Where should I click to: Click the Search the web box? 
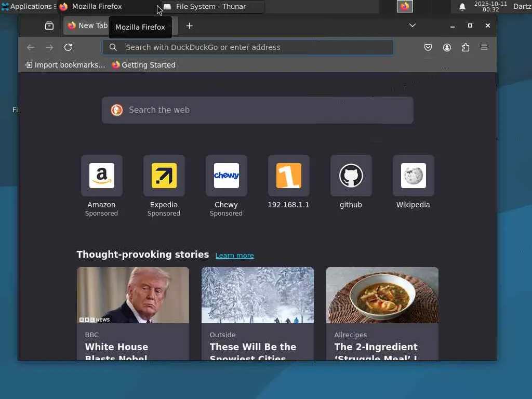coord(258,110)
